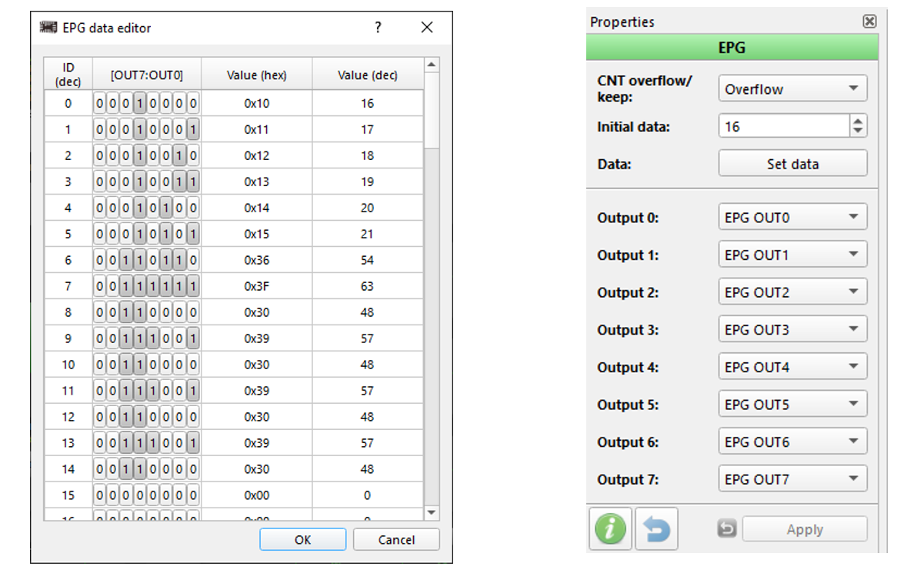The height and width of the screenshot is (573, 924).
Task: Toggle OUT4 bit in row ID 7
Action: click(x=139, y=286)
